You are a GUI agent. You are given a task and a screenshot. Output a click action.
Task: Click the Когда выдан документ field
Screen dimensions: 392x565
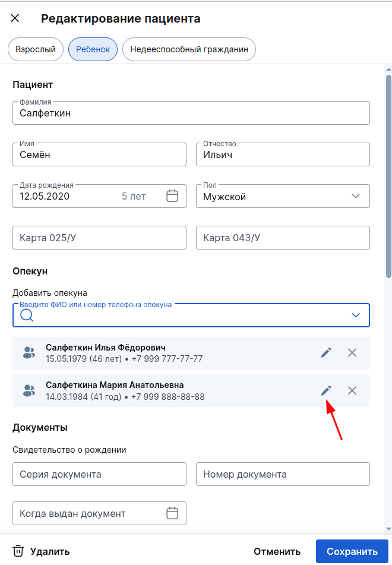(99, 513)
